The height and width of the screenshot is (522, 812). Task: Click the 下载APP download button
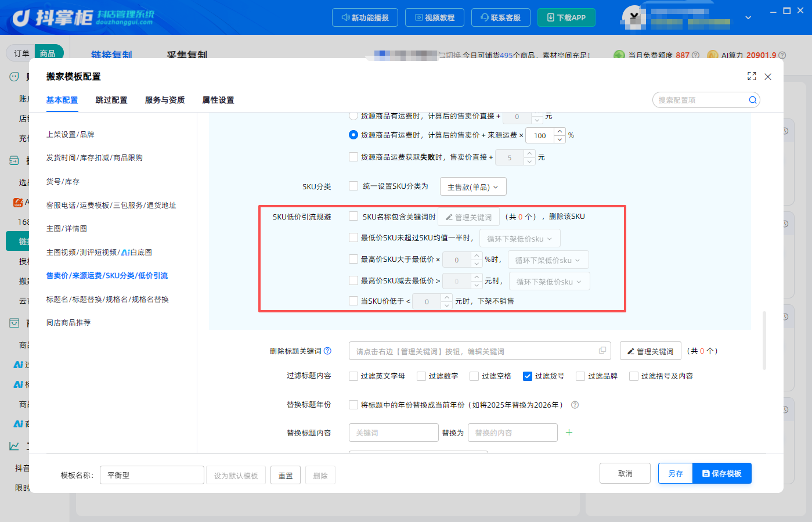(566, 17)
